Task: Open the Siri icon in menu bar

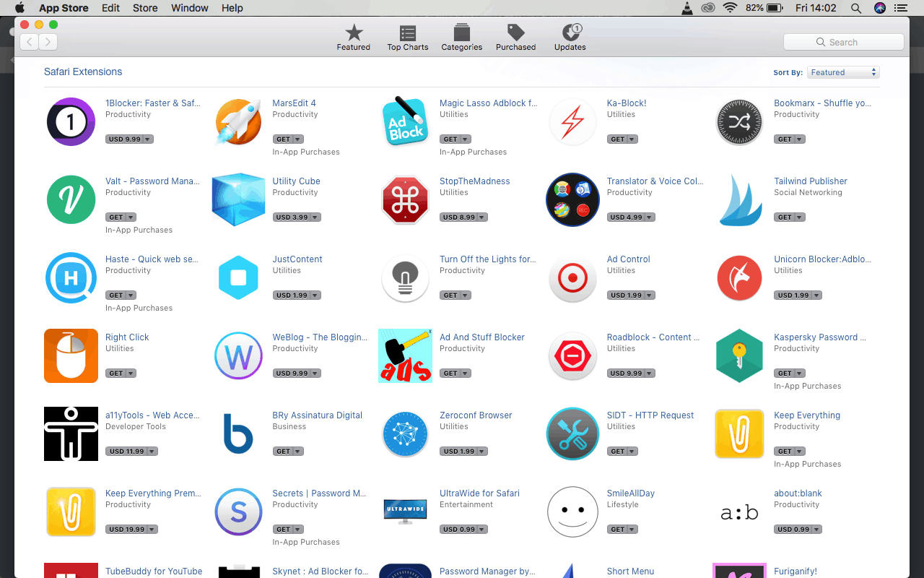Action: coord(879,8)
